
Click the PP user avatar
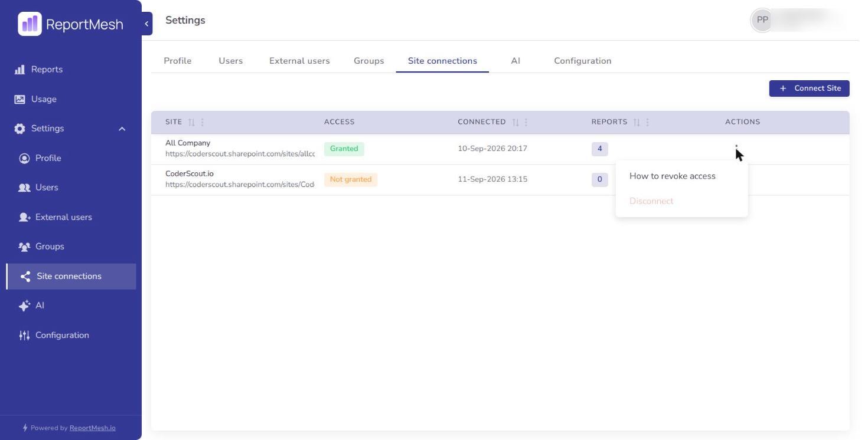(x=762, y=20)
